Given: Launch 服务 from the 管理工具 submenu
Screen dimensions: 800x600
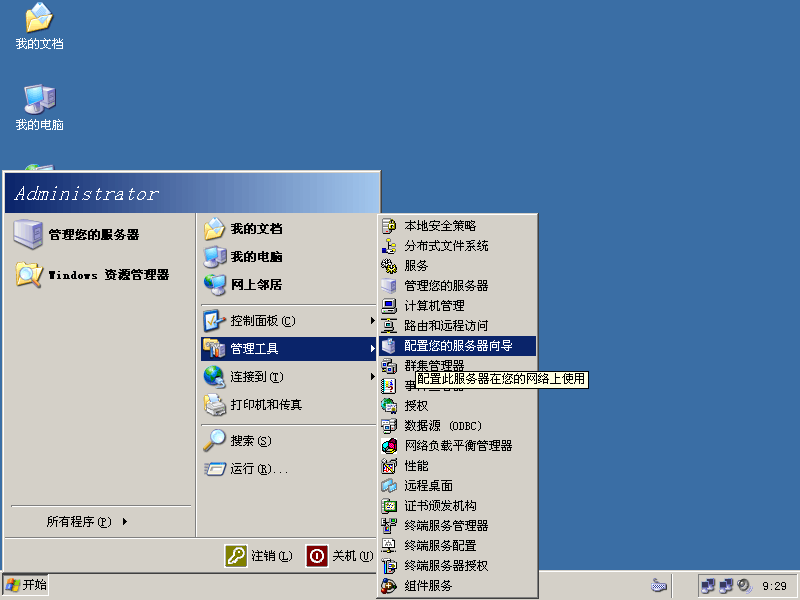Looking at the screenshot, I should tap(416, 266).
